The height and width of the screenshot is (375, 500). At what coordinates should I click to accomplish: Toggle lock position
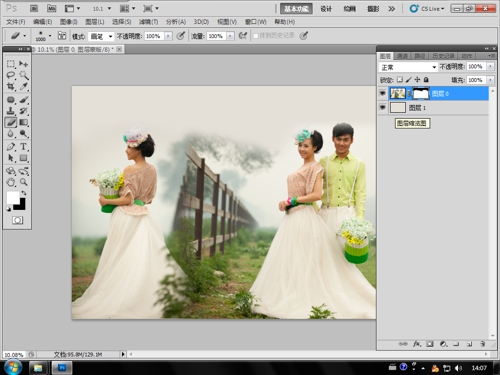pos(417,80)
